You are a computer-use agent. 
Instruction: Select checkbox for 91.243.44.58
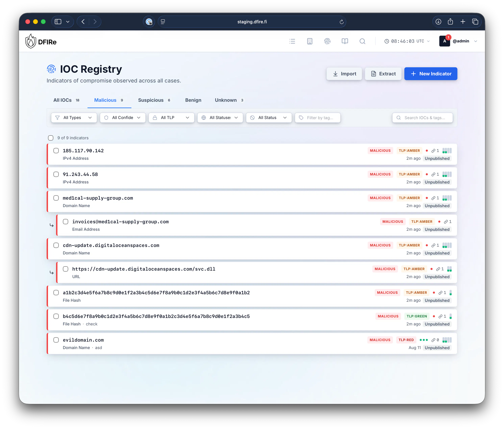coord(56,174)
